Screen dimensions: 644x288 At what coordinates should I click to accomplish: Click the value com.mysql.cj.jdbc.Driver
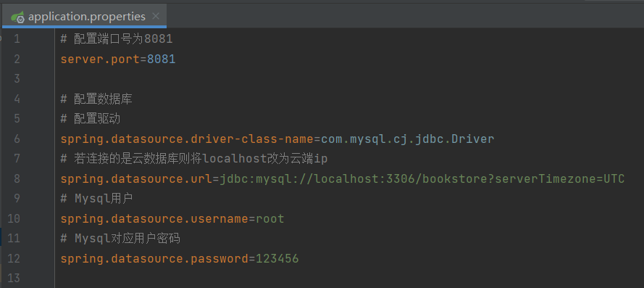[407, 139]
